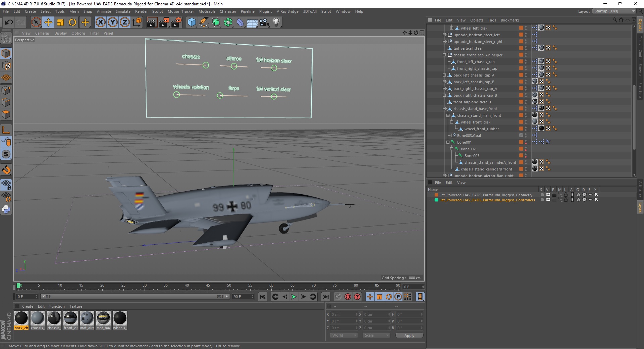644x349 pixels.
Task: Switch coordinate system icon
Action: [137, 22]
